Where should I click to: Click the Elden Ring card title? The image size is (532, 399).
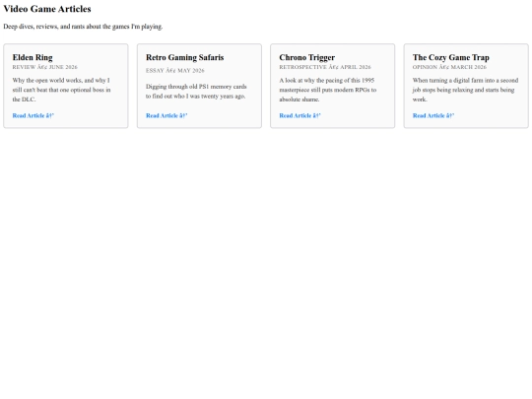(x=33, y=57)
